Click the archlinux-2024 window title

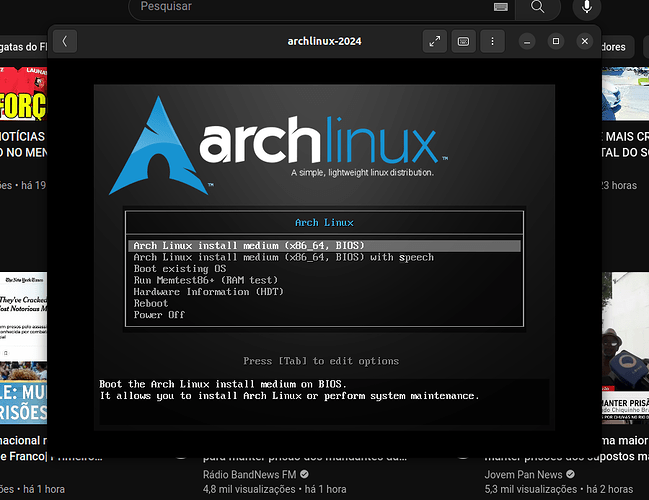point(324,41)
